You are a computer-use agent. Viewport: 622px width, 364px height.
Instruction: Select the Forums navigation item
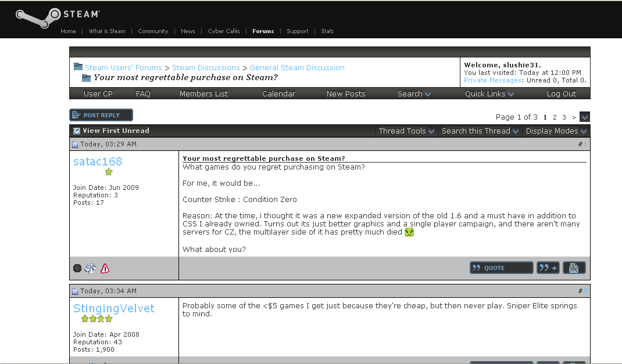pos(263,31)
